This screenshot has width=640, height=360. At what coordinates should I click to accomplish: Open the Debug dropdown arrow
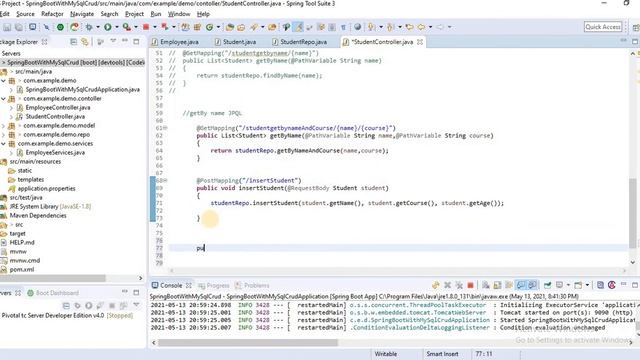(97, 27)
